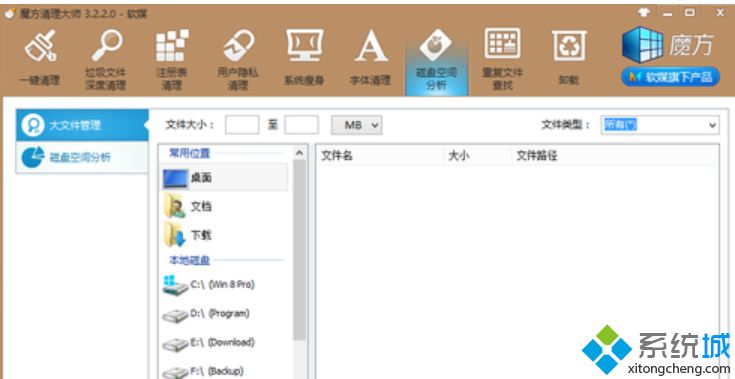Click the maximum file size input box
The width and height of the screenshot is (735, 379).
tap(301, 125)
